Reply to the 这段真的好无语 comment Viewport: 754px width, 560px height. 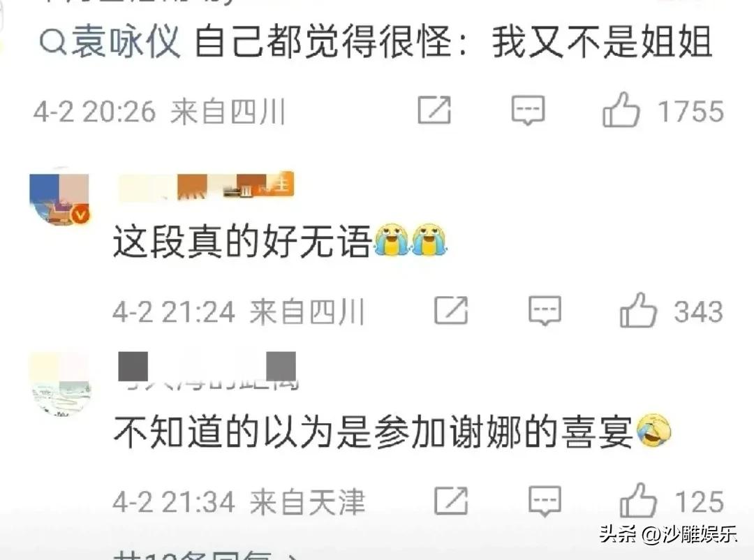click(545, 311)
